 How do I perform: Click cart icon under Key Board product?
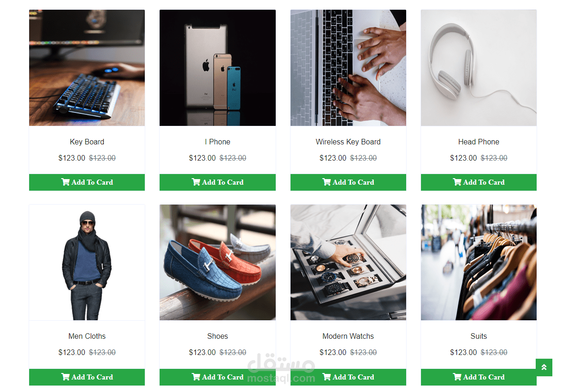click(x=65, y=182)
